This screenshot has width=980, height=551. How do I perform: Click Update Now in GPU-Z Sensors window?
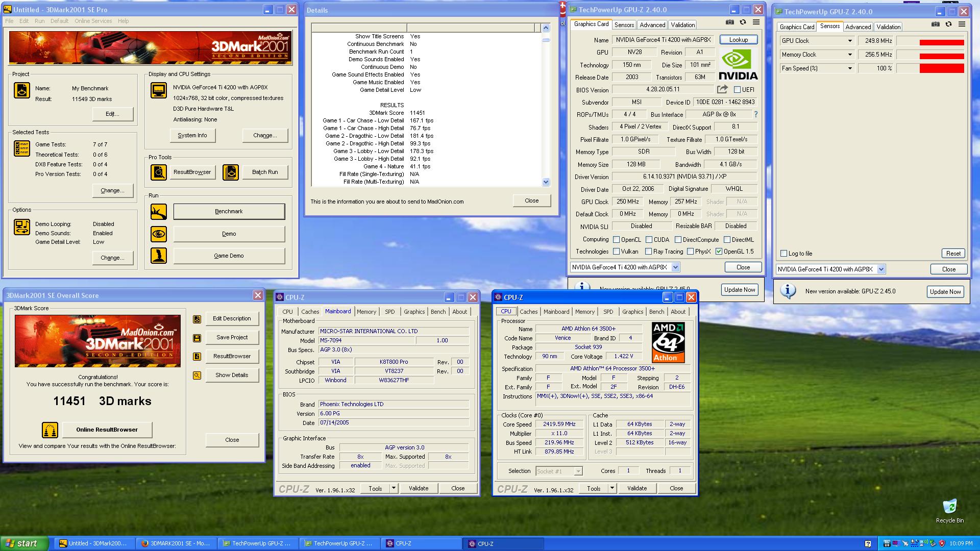[x=945, y=292]
